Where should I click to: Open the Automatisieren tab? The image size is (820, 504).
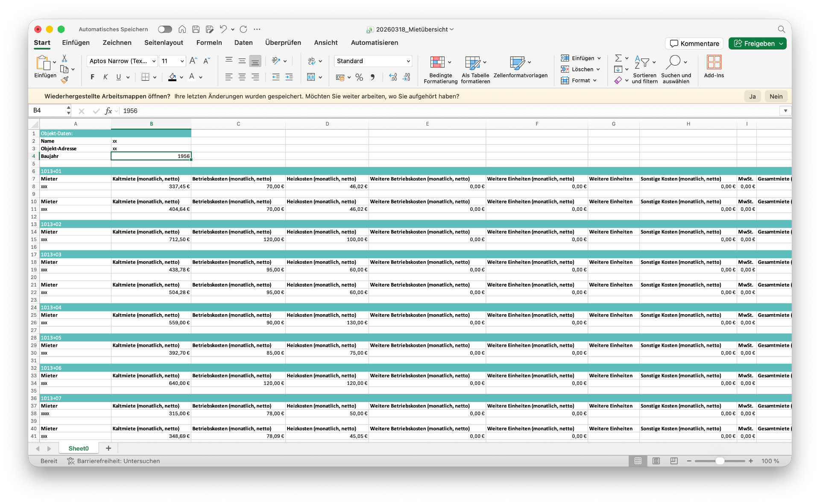pyautogui.click(x=375, y=43)
